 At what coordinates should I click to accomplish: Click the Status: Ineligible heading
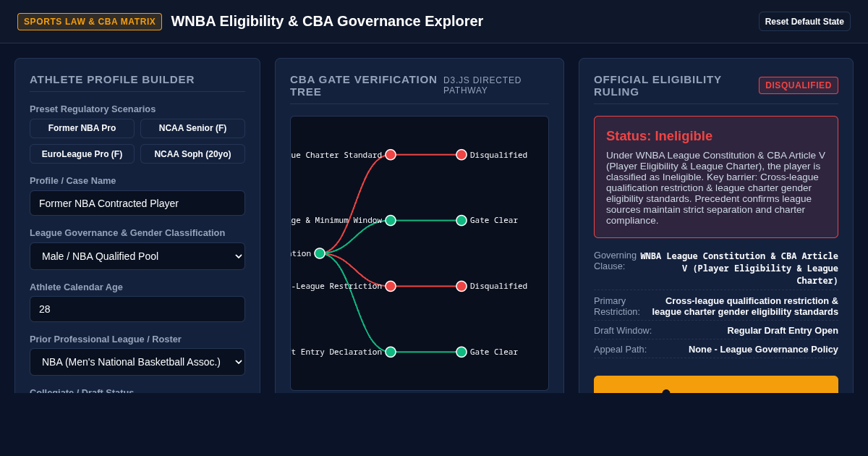tap(659, 136)
